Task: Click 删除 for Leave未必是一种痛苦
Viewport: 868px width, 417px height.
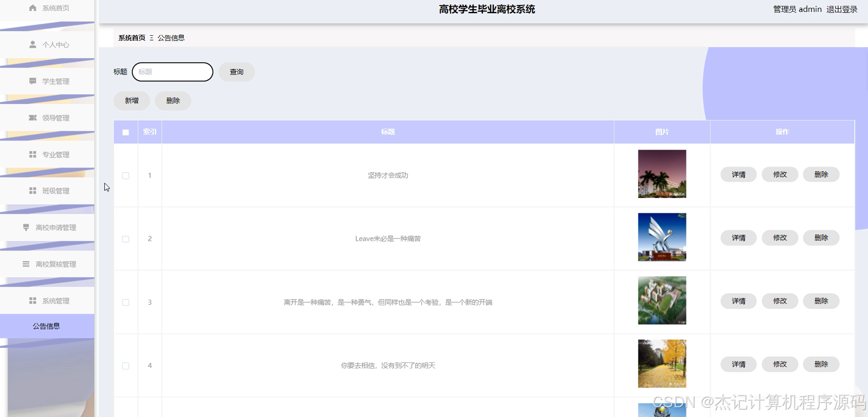Action: coord(821,238)
